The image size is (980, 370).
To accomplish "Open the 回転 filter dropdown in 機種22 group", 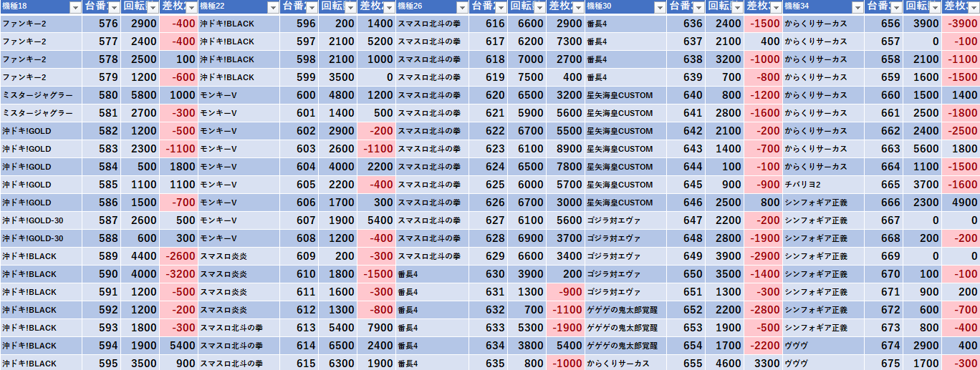I will [350, 7].
